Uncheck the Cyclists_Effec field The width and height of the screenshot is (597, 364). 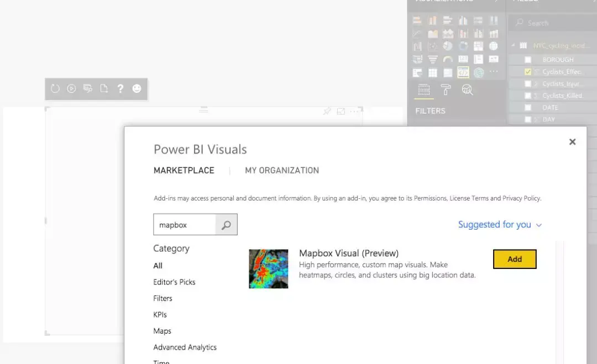(527, 71)
